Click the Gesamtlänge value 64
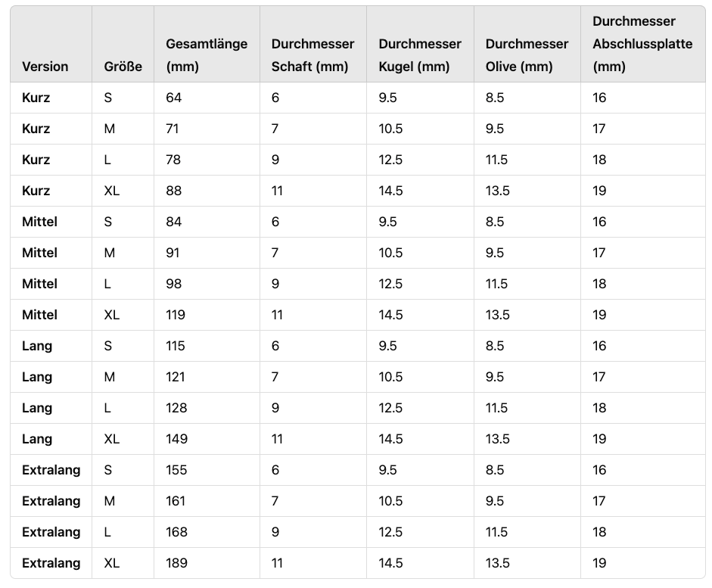712x588 pixels. (174, 98)
